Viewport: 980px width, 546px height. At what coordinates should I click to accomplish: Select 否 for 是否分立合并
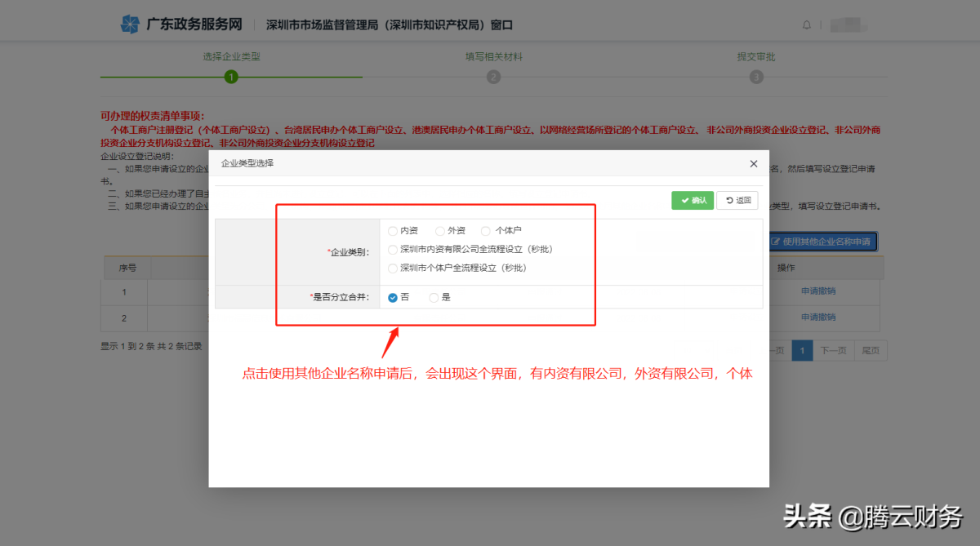(393, 298)
